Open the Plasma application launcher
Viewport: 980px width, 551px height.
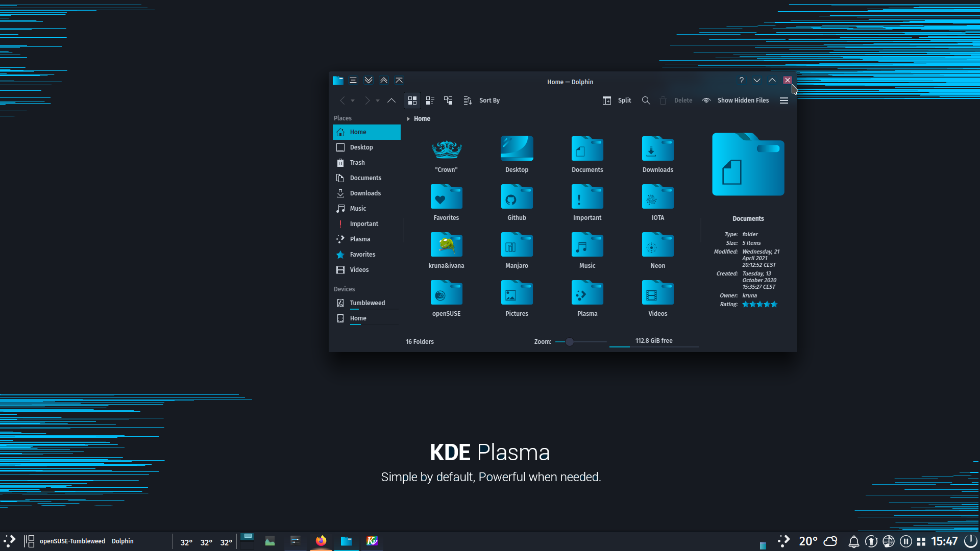click(10, 541)
